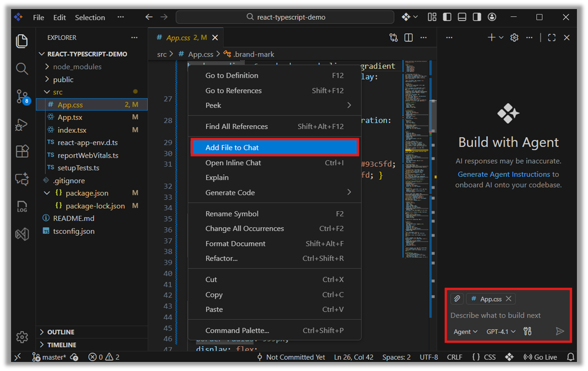Open Run and Debug view icon
Image resolution: width=588 pixels, height=371 pixels.
22,124
